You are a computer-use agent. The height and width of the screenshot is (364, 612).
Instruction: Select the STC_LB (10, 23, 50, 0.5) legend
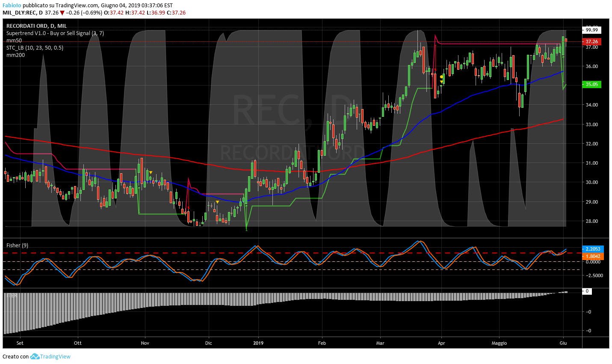[35, 48]
